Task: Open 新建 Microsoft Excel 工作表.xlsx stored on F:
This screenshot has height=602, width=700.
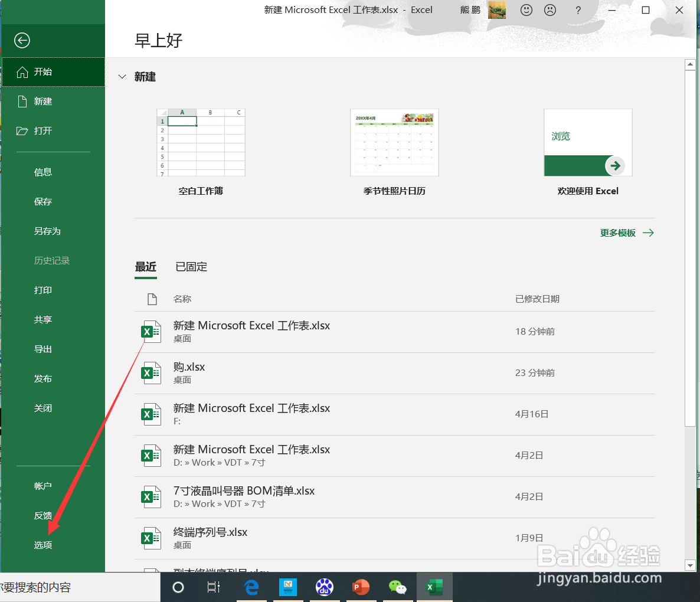Action: click(394, 414)
